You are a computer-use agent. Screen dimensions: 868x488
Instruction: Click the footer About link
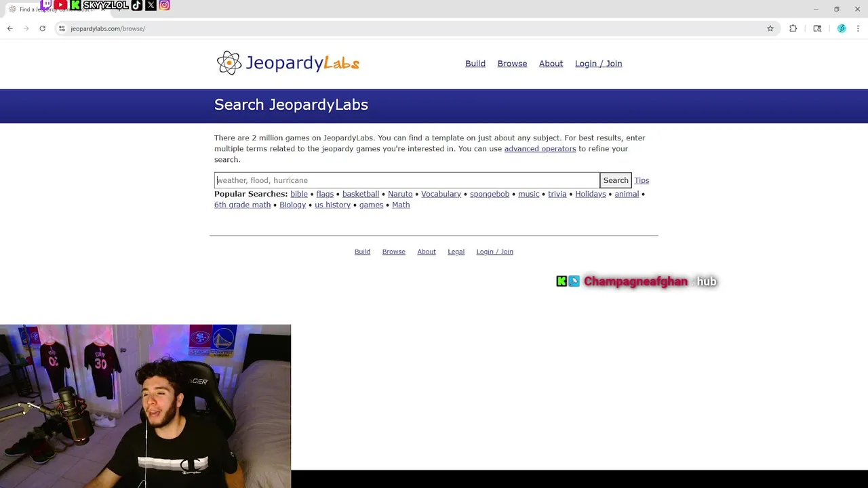click(x=427, y=251)
